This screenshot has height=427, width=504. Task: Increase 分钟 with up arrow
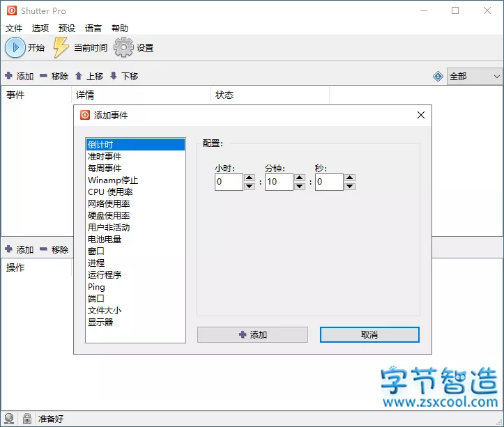click(x=300, y=178)
